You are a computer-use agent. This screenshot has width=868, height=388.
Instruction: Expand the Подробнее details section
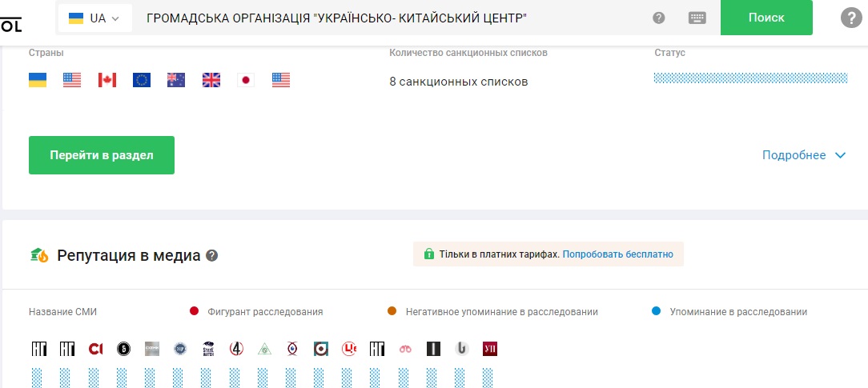(x=804, y=155)
